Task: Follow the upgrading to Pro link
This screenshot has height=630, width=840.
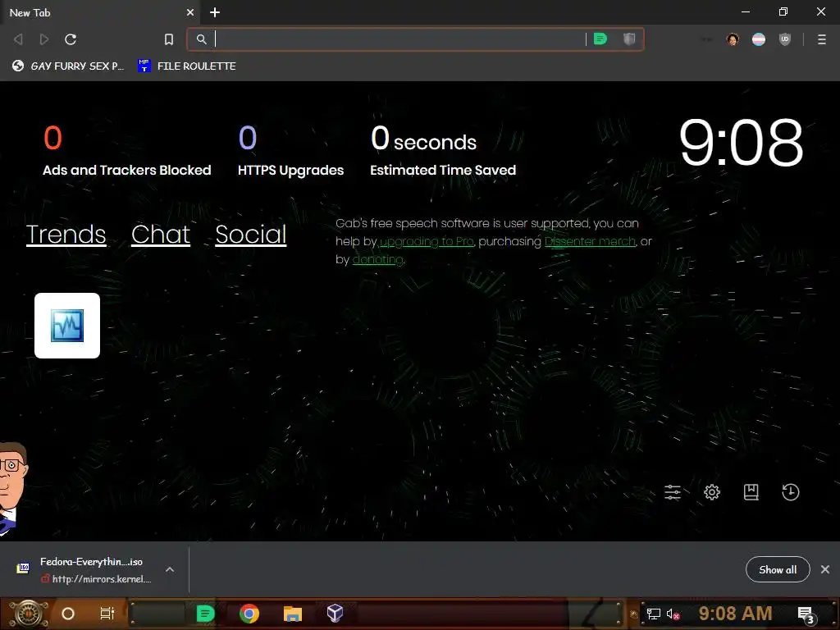Action: (x=427, y=242)
